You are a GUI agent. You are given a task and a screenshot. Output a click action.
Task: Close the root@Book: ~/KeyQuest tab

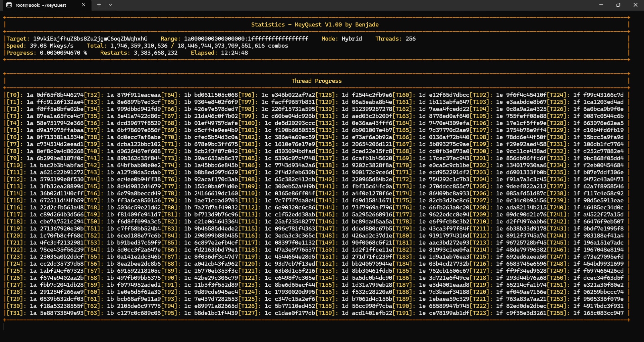click(84, 5)
